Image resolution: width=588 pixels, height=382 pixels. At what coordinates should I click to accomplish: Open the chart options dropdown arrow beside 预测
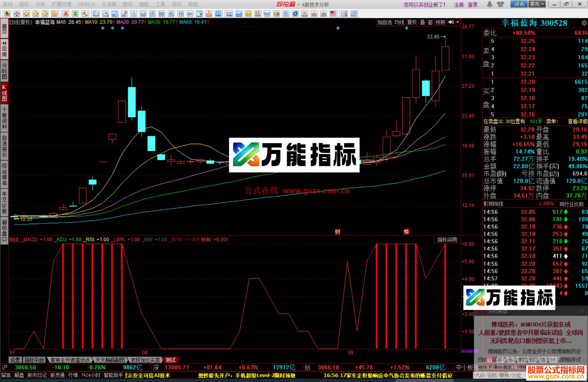[x=458, y=23]
